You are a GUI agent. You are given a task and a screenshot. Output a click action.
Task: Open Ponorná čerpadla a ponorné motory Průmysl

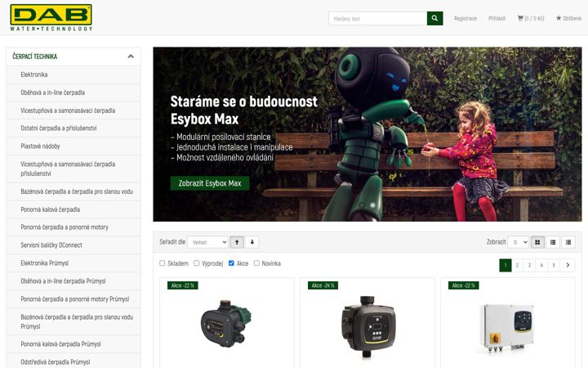(73, 299)
